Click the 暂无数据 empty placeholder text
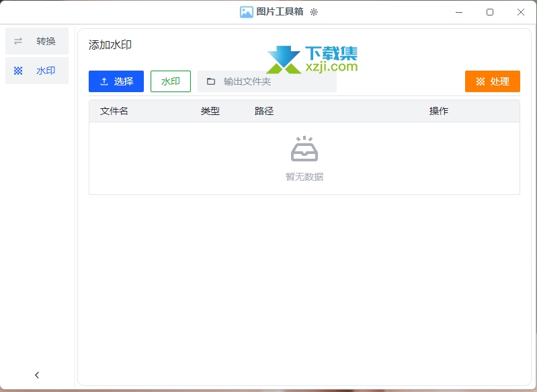537x392 pixels. (304, 177)
